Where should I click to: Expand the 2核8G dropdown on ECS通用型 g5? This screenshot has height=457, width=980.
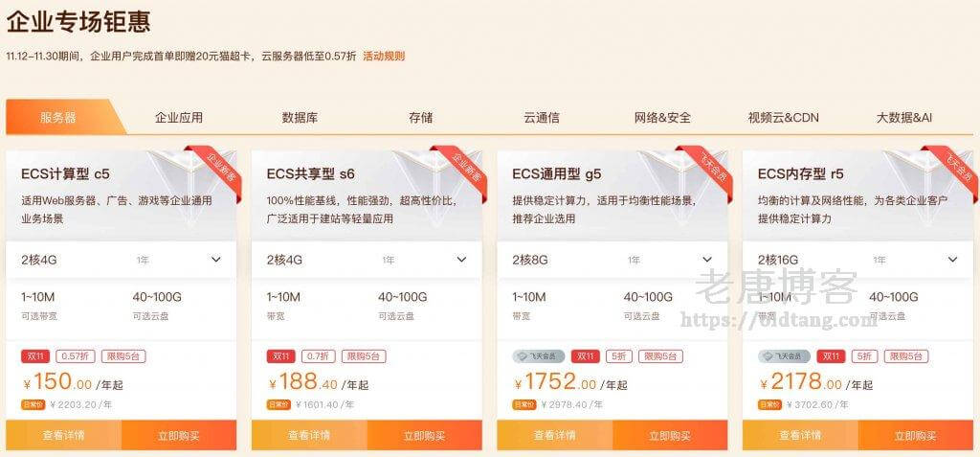(x=612, y=260)
